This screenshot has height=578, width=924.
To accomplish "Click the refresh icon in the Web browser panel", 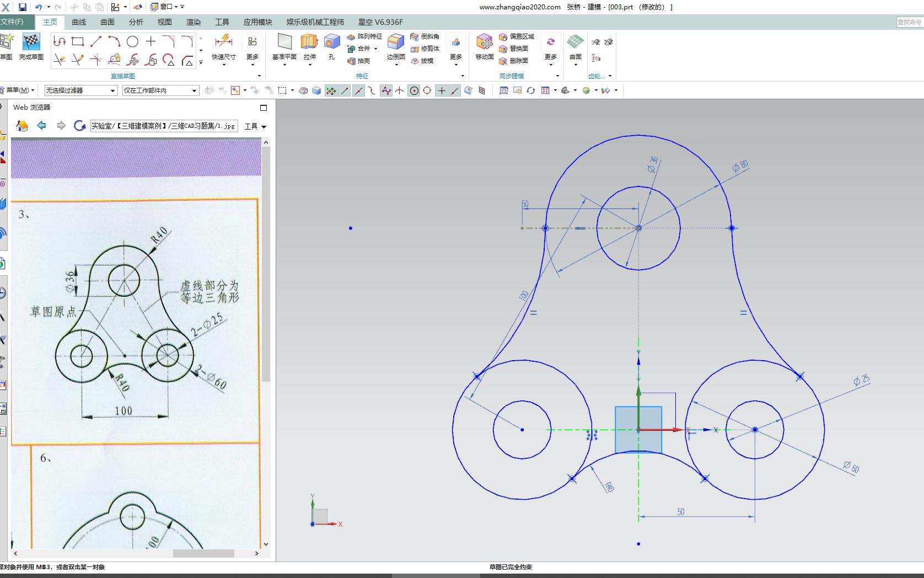I will [79, 125].
